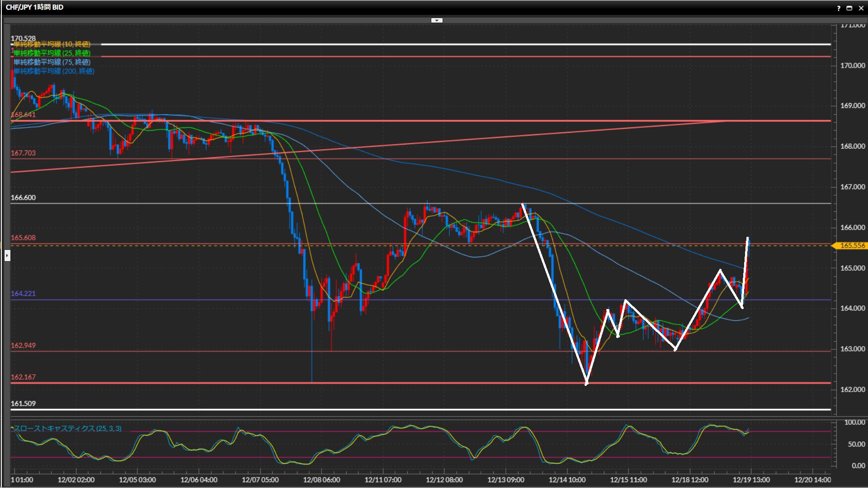Click the 165.556 current price tag

click(852, 246)
